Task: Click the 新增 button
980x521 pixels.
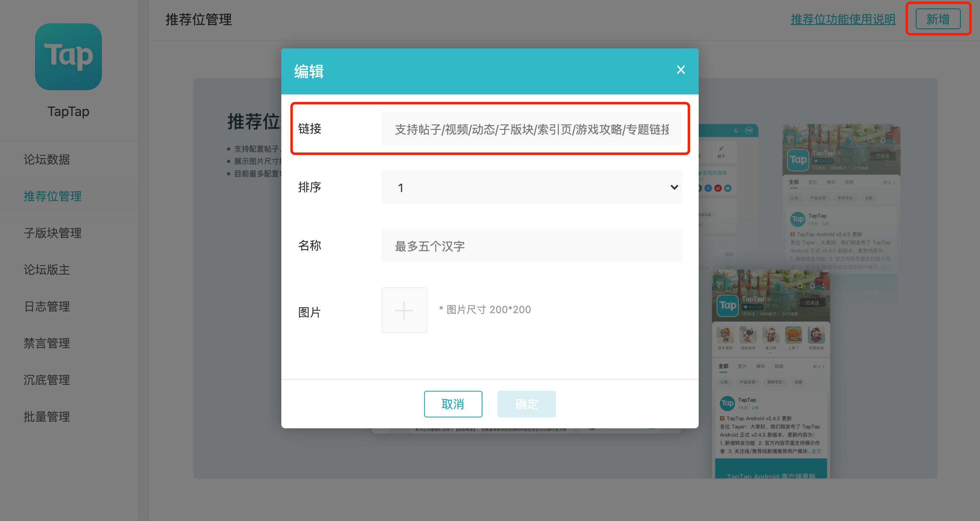Action: (937, 19)
